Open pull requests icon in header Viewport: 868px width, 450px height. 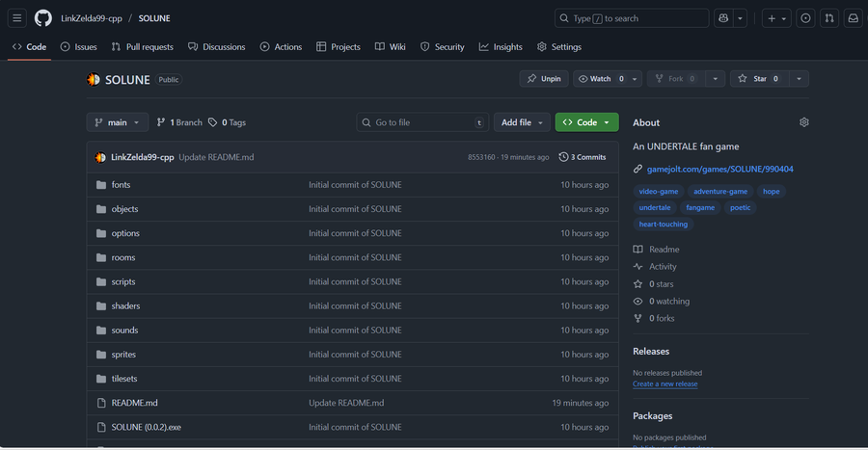(829, 18)
